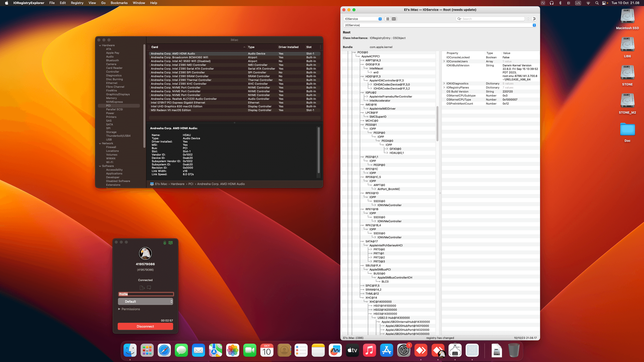Viewport: 644px width, 362px height.
Task: Toggle the green privacy lock in AnyDesk window
Action: coord(165,242)
